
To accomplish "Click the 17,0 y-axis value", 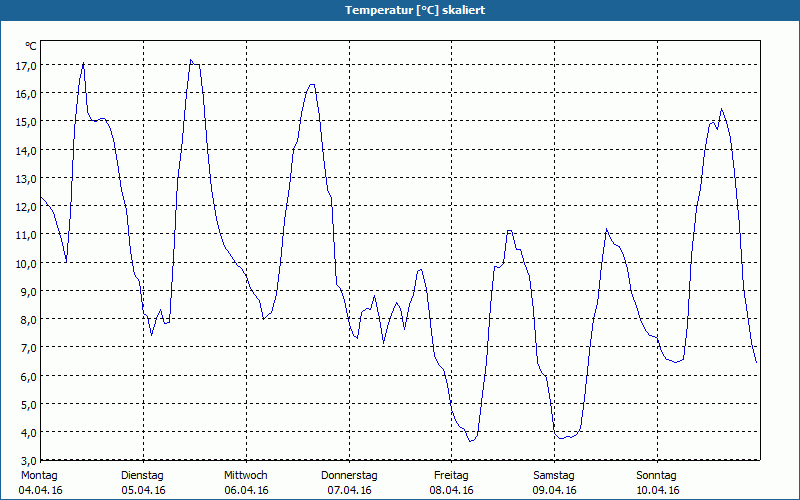I will [27, 65].
